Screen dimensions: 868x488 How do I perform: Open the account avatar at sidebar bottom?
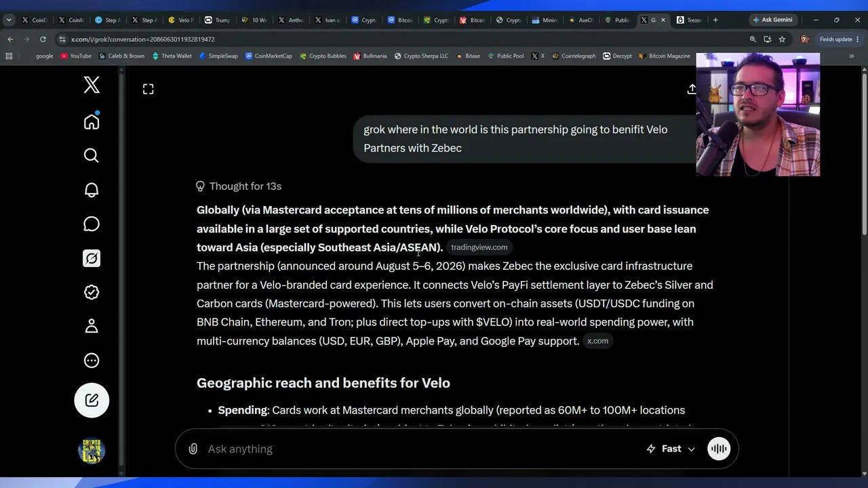[92, 451]
